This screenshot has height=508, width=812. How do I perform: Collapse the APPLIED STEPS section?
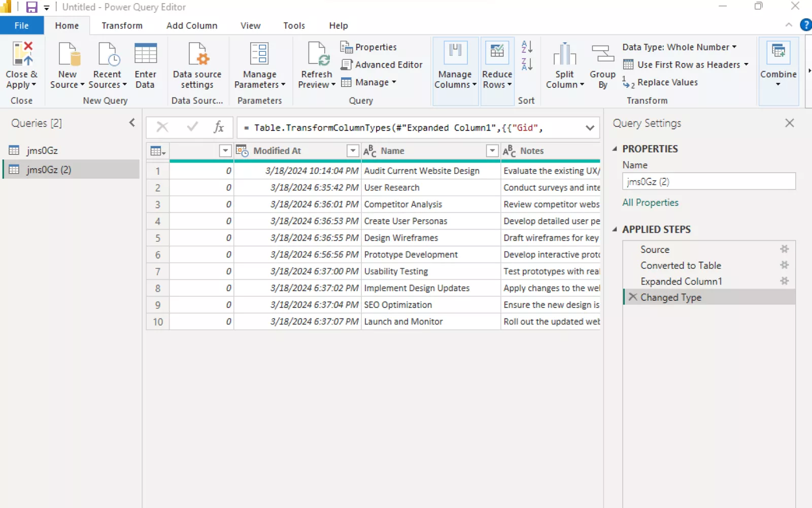pos(615,230)
